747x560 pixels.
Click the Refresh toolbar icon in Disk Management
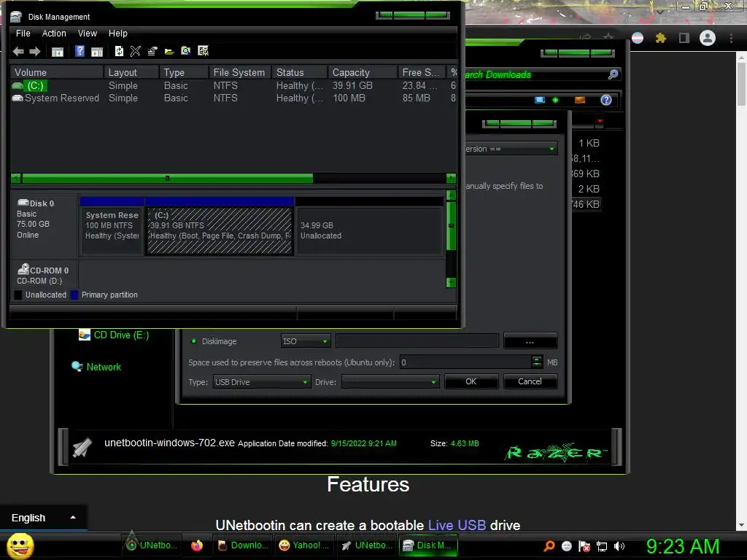119,51
